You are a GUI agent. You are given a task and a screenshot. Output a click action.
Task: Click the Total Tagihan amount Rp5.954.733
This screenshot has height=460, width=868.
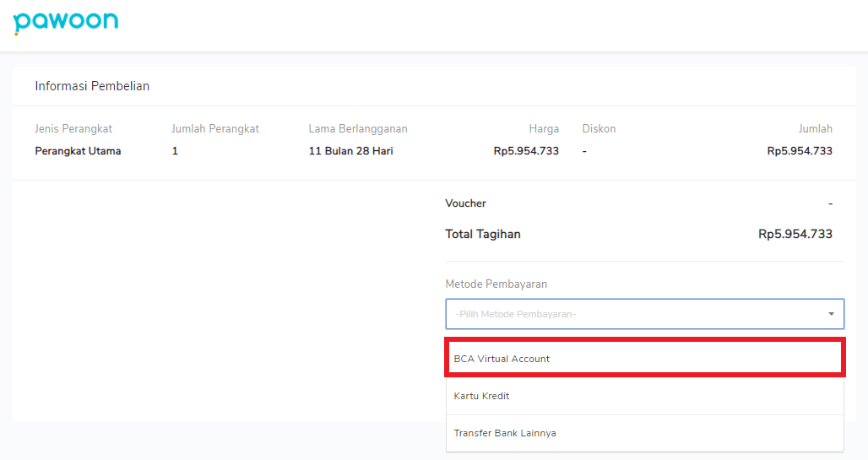click(x=795, y=234)
